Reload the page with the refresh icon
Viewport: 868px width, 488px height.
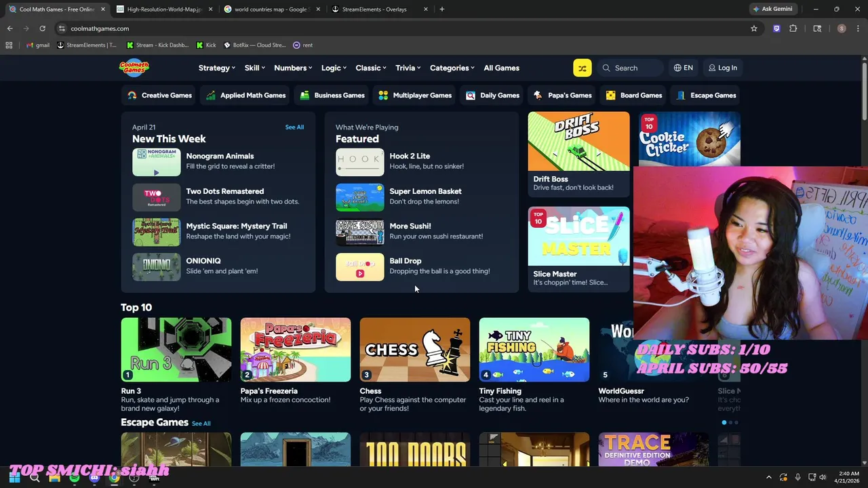point(42,28)
